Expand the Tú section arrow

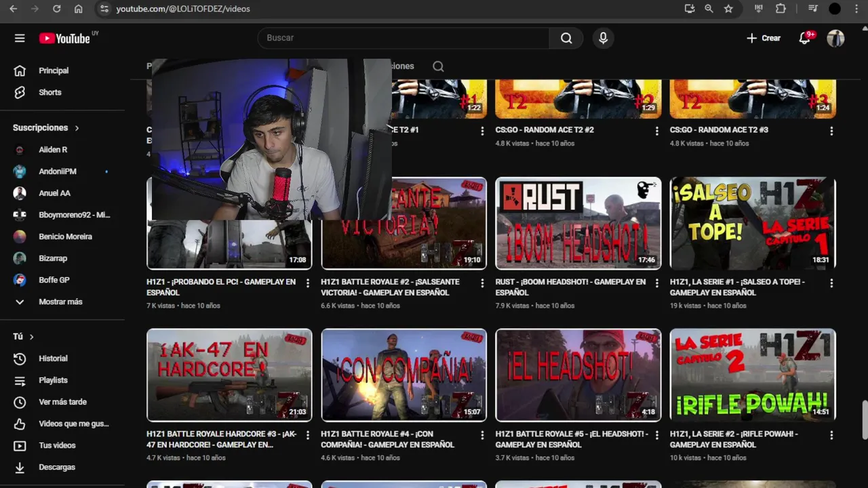31,337
